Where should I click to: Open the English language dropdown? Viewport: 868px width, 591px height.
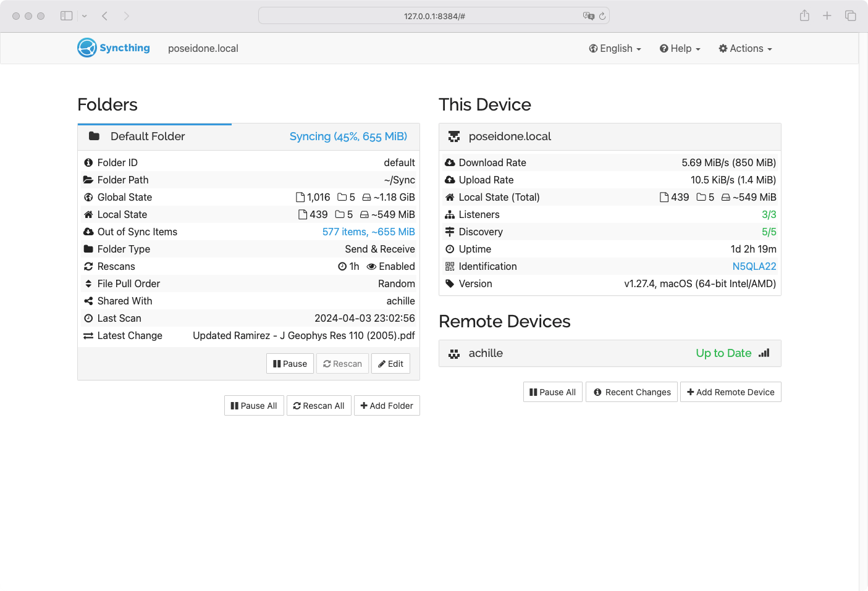615,48
